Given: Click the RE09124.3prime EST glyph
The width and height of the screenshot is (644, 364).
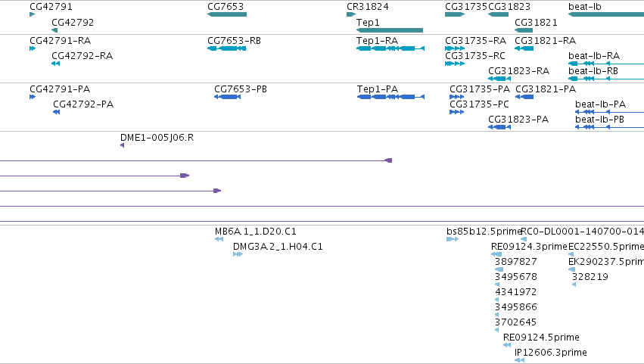Looking at the screenshot, I should point(496,254).
